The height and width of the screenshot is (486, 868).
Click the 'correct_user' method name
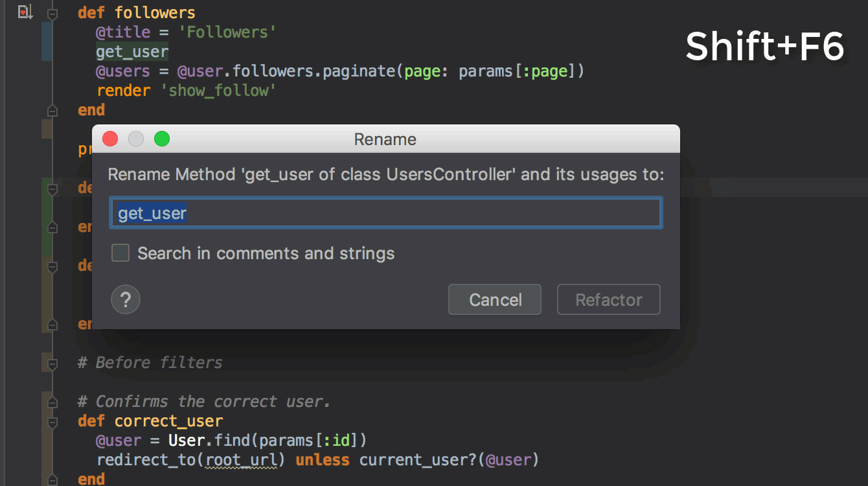[x=168, y=421]
